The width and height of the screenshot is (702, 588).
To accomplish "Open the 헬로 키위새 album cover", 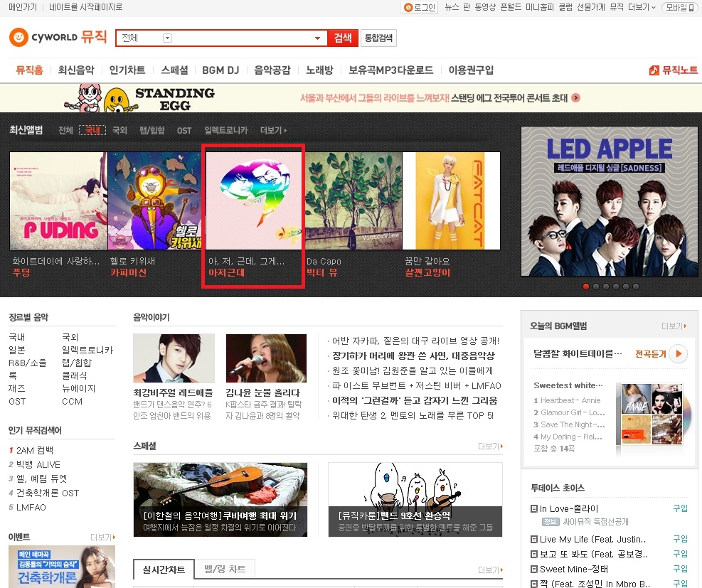I will click(x=154, y=201).
